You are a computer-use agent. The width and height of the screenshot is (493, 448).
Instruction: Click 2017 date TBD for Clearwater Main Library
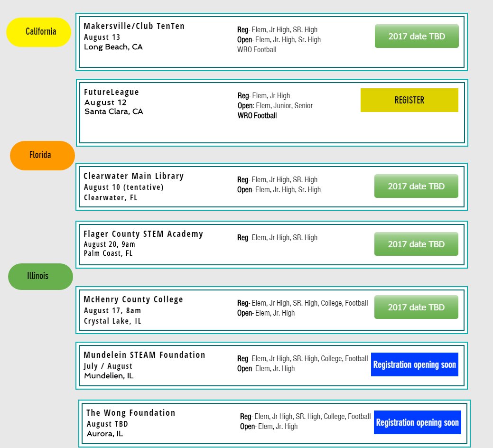coord(416,186)
